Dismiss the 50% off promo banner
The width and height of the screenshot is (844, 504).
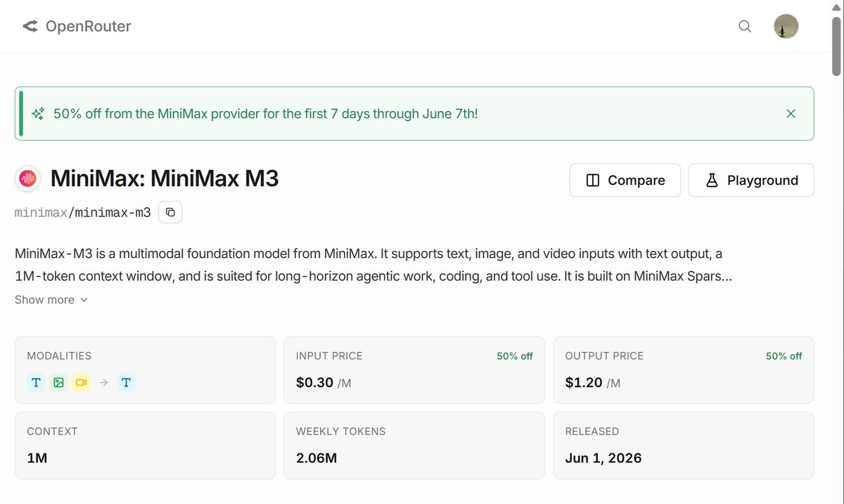point(791,113)
